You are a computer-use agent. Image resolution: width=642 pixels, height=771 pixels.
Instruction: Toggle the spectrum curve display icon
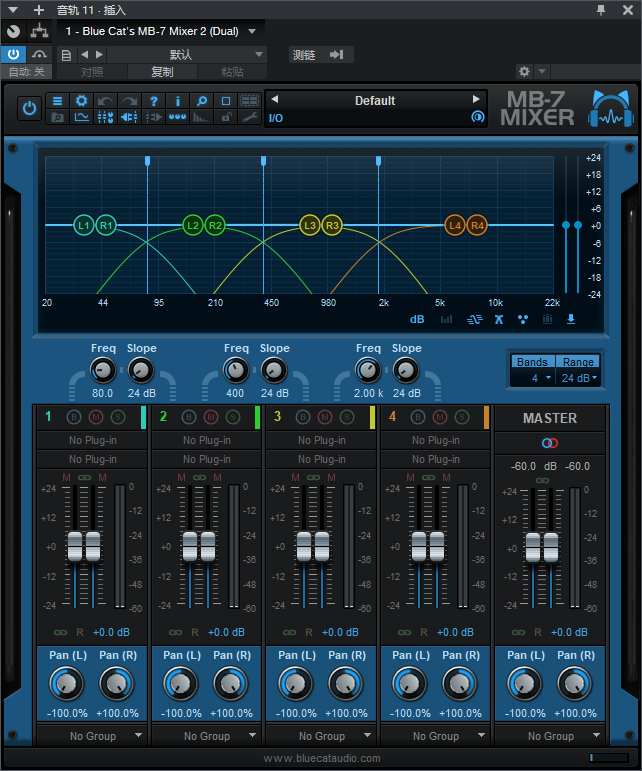(81, 117)
